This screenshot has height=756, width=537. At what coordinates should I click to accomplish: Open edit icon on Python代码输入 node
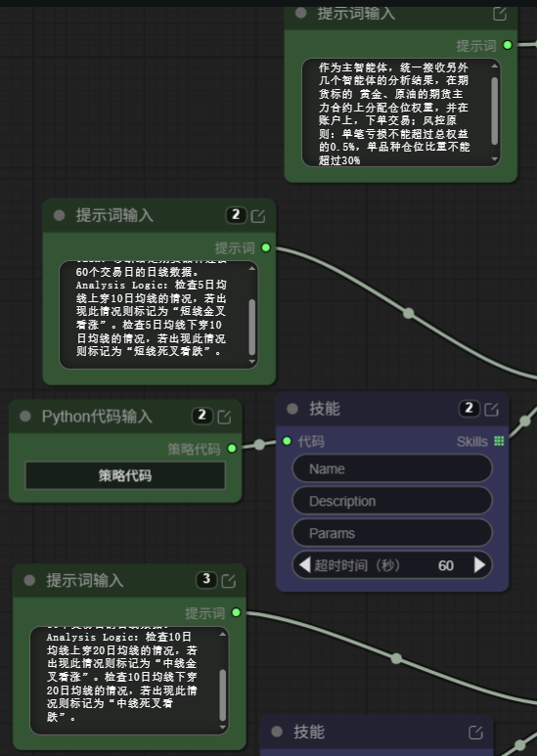pyautogui.click(x=224, y=417)
